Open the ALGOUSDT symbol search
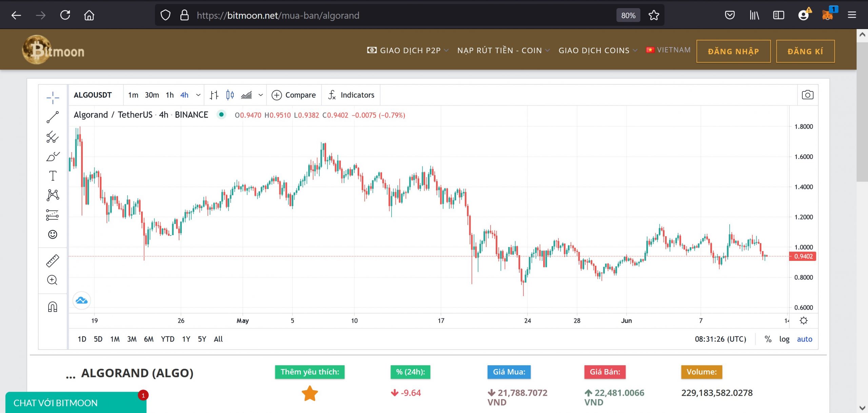868x413 pixels. pyautogui.click(x=93, y=95)
